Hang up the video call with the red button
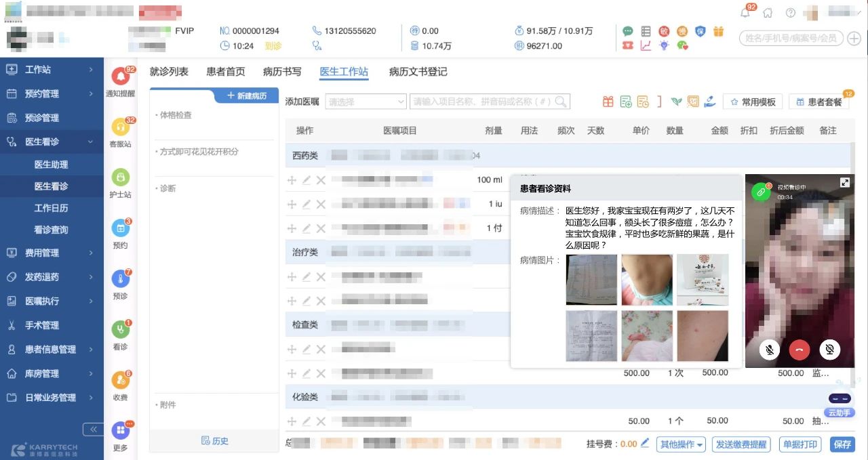The height and width of the screenshot is (460, 868). pyautogui.click(x=799, y=350)
